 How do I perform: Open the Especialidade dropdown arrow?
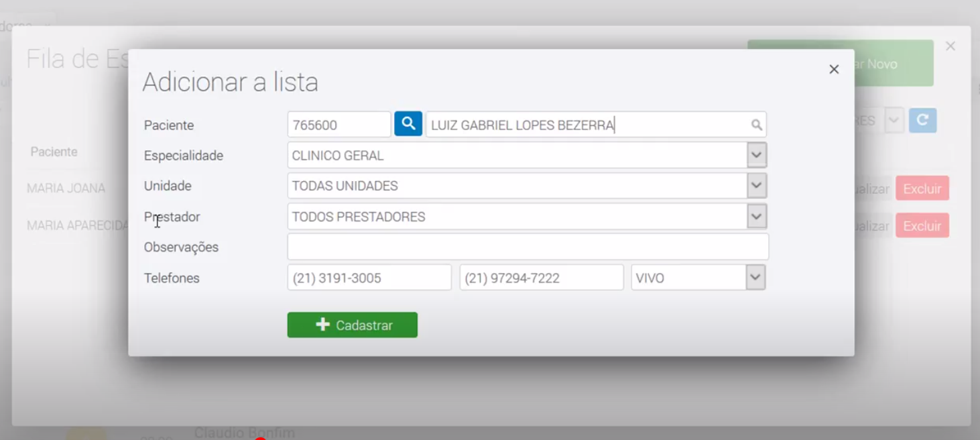(757, 155)
